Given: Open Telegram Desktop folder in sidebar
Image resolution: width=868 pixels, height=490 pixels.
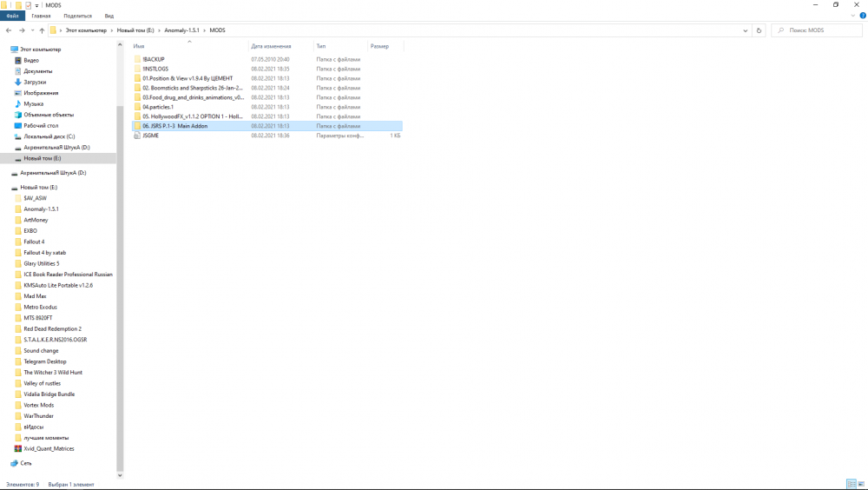Looking at the screenshot, I should 45,362.
